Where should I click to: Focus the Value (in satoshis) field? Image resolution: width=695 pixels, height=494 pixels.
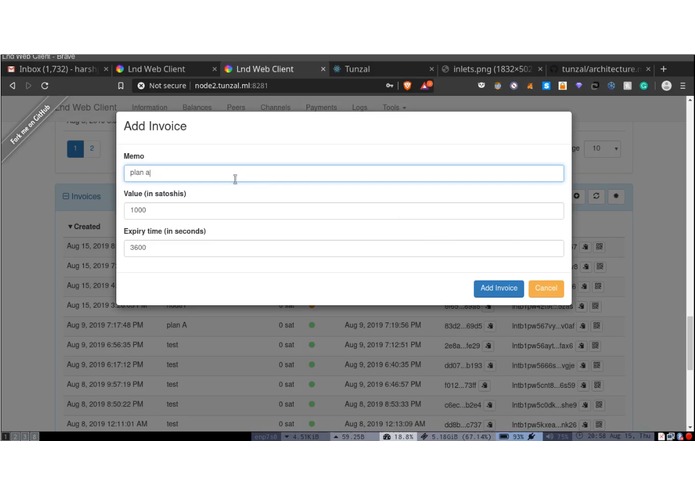click(x=344, y=211)
